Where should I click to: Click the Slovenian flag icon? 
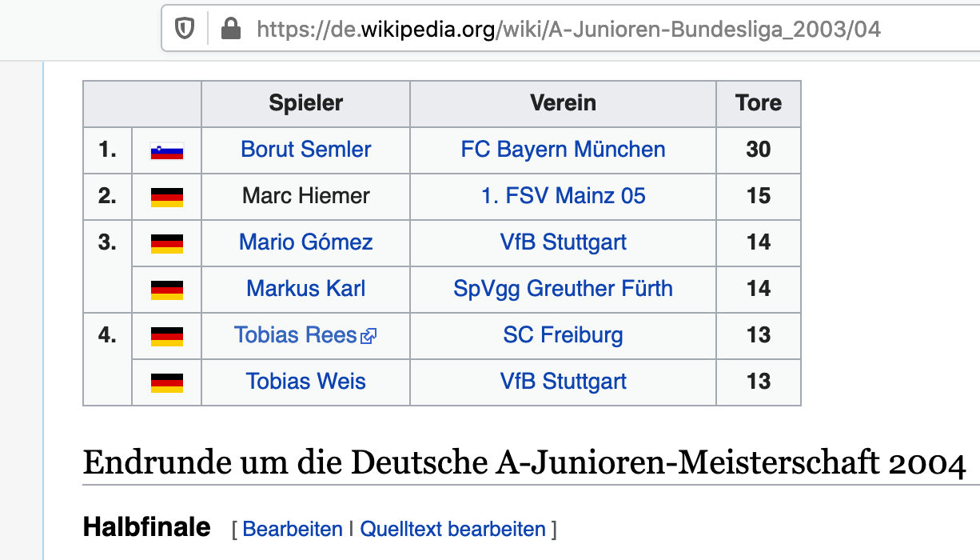[x=167, y=150]
